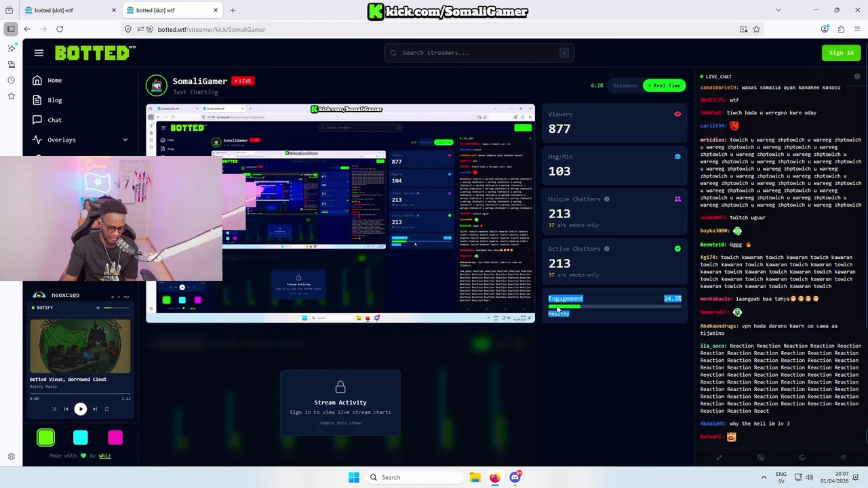Click the Active Chatters green check icon

(677, 249)
